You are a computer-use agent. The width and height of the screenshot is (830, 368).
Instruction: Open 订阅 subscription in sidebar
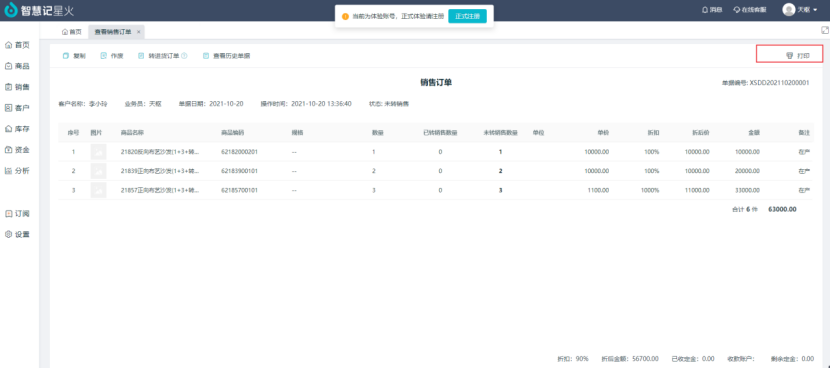(17, 214)
